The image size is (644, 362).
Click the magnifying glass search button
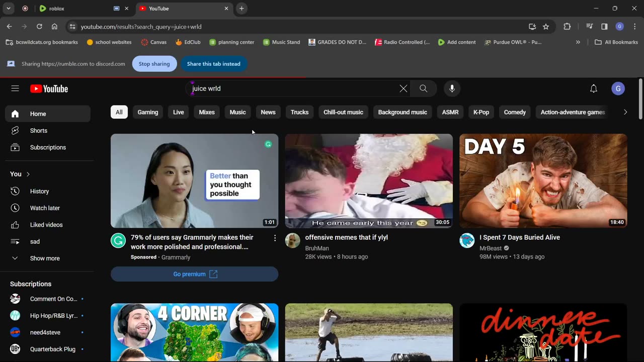click(x=424, y=88)
